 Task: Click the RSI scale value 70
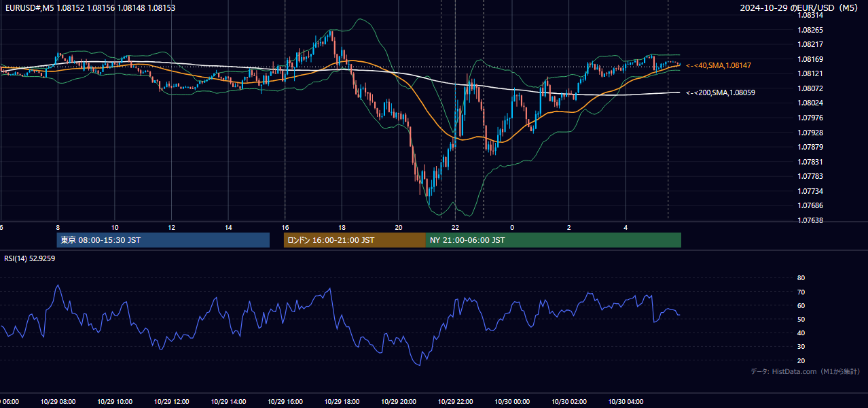801,292
